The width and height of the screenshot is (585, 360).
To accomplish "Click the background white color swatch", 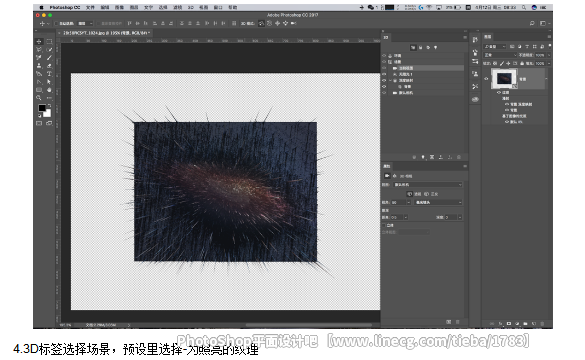I will click(x=47, y=113).
